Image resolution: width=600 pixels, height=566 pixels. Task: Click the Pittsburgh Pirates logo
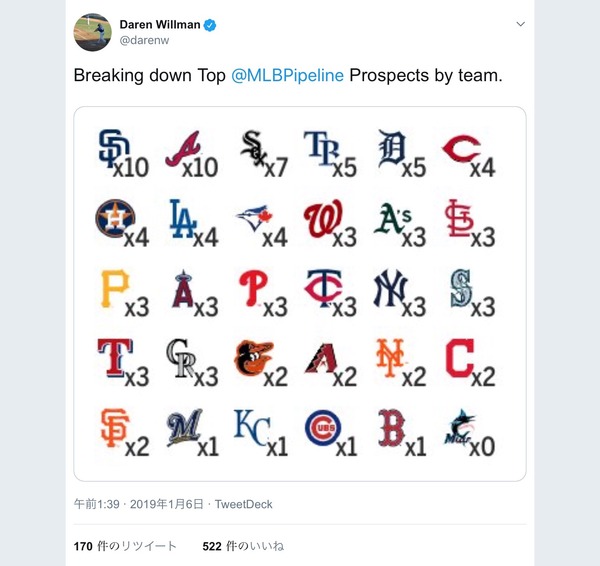point(112,288)
